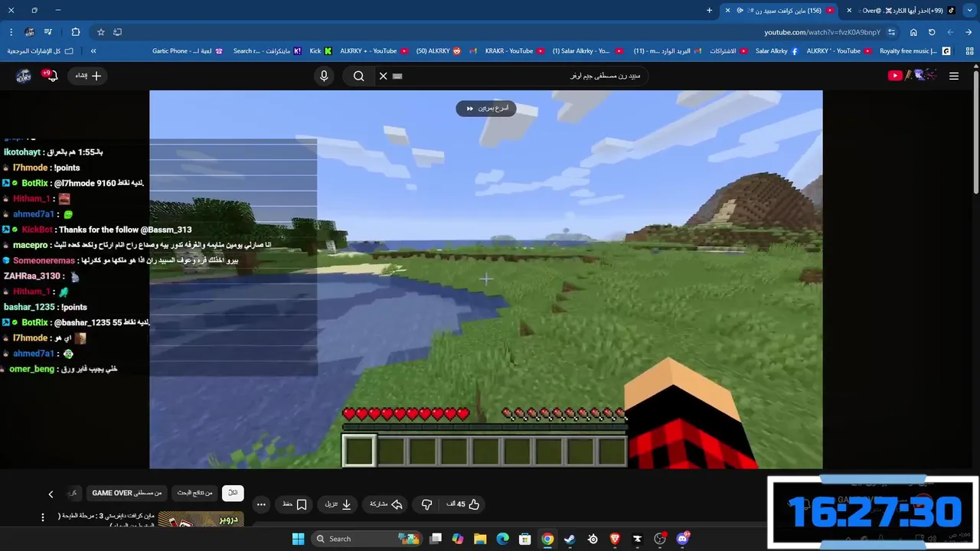Open the browser extensions puzzle icon

coord(75,32)
